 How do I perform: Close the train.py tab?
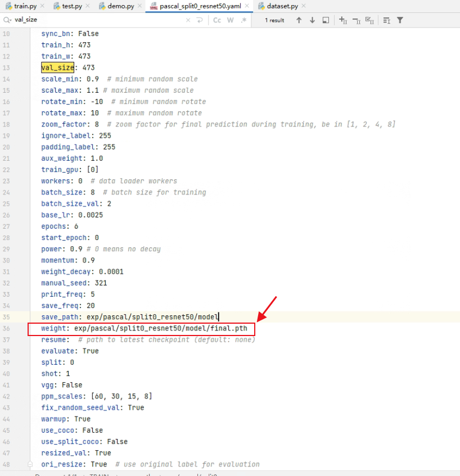42,6
